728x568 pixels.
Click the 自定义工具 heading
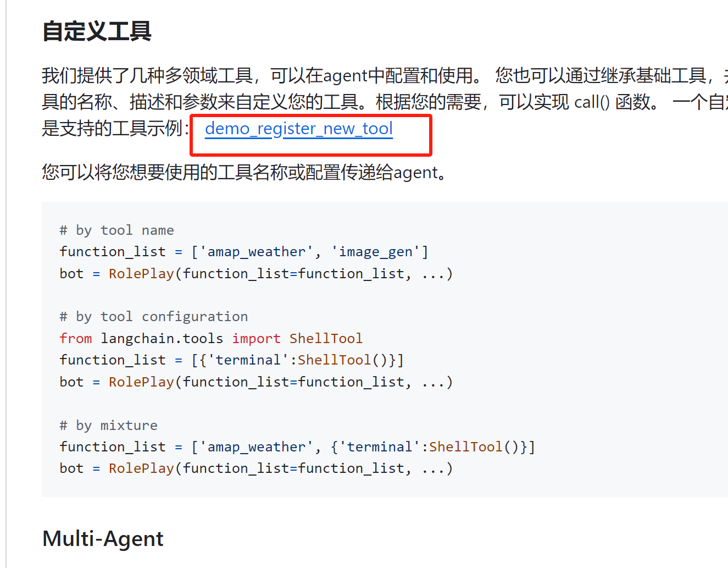click(x=97, y=31)
